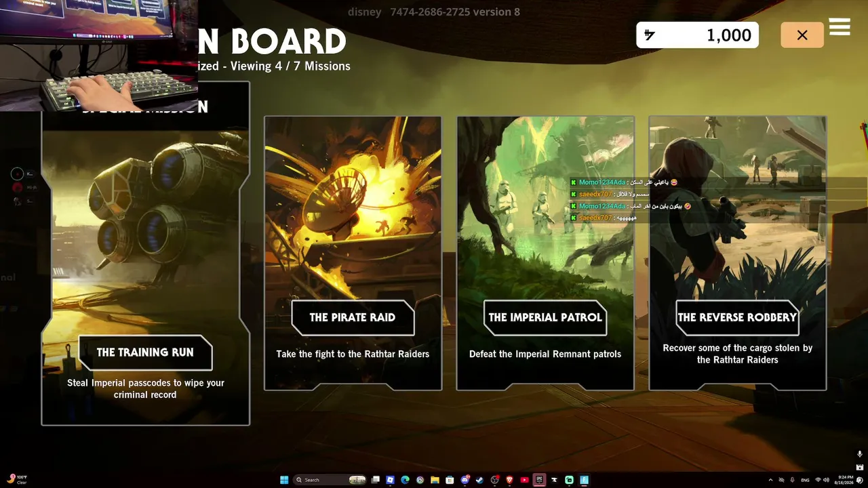Open volume control in system tray
This screenshot has height=488, width=868.
click(827, 480)
